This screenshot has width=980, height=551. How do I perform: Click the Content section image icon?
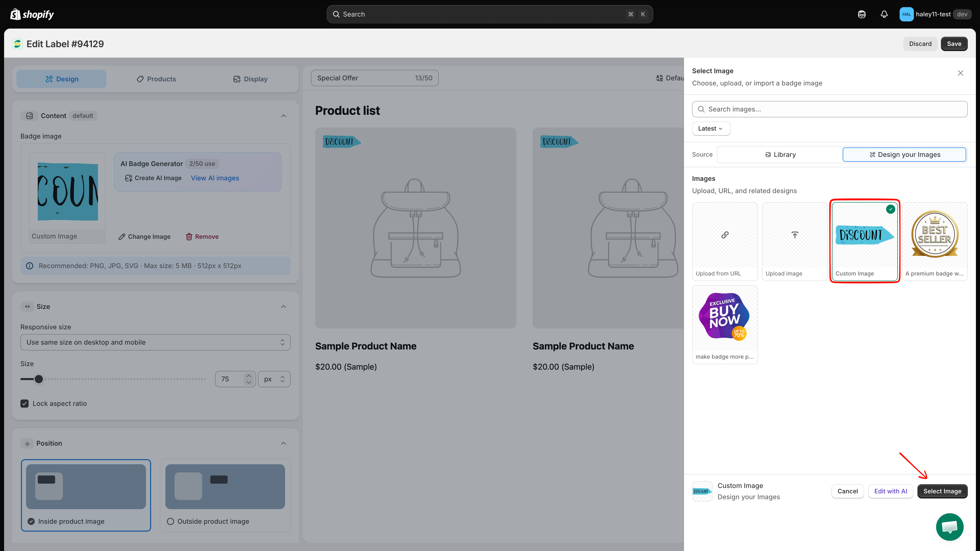pyautogui.click(x=29, y=116)
